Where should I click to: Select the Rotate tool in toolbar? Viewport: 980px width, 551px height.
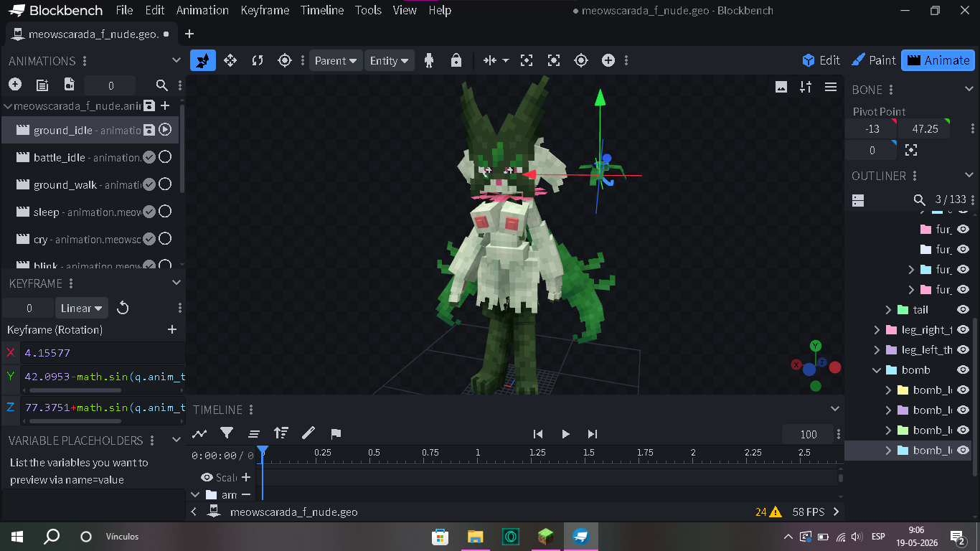coord(258,61)
